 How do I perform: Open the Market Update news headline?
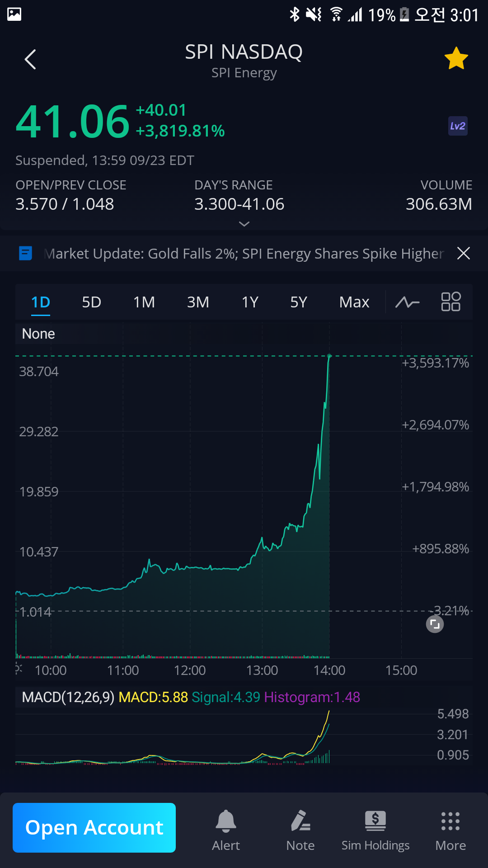244,254
